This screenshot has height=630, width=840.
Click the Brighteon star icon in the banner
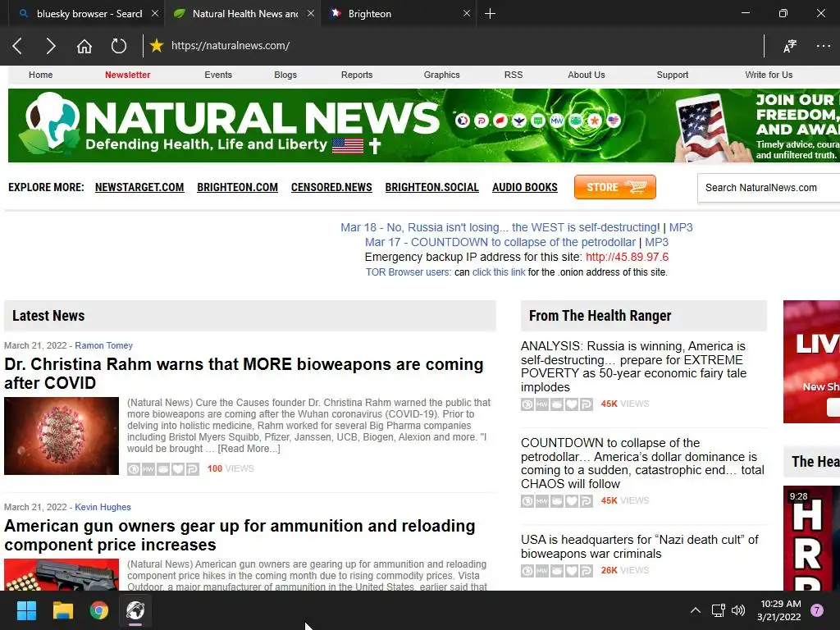(x=463, y=121)
